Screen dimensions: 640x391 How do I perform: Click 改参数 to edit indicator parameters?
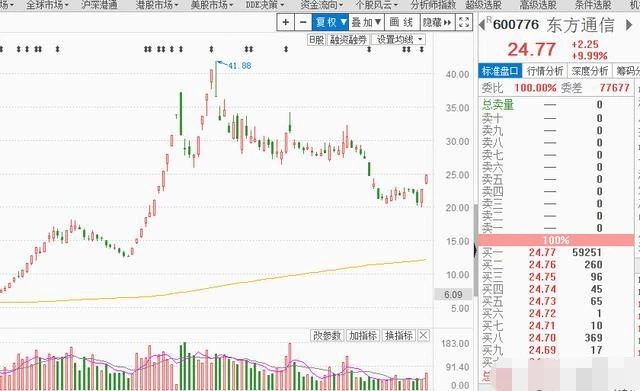tap(327, 335)
